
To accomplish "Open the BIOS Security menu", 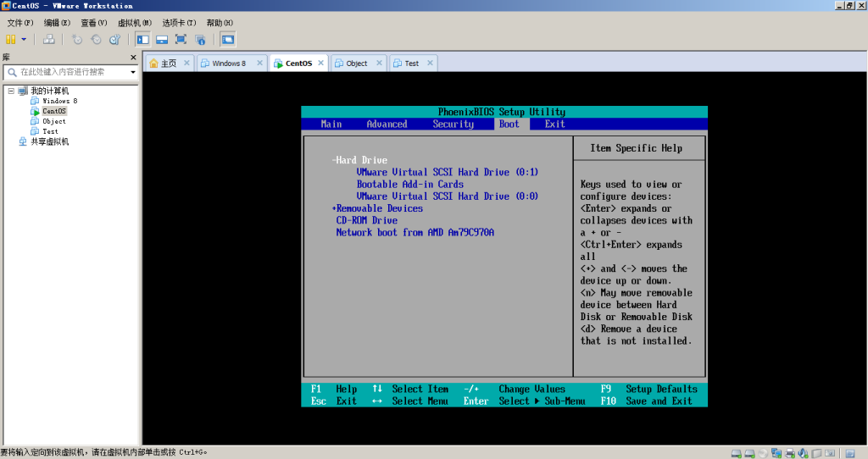I will pos(453,124).
